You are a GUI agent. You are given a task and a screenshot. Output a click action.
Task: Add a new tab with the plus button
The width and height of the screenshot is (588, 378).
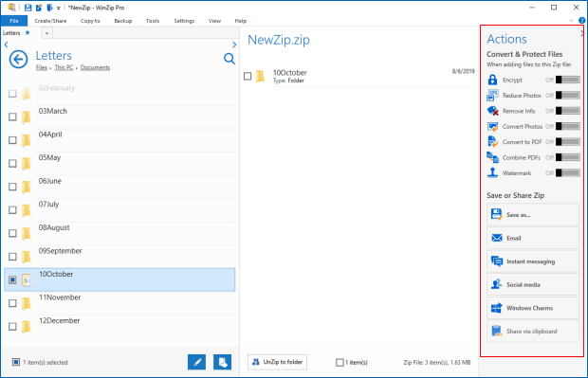[46, 33]
